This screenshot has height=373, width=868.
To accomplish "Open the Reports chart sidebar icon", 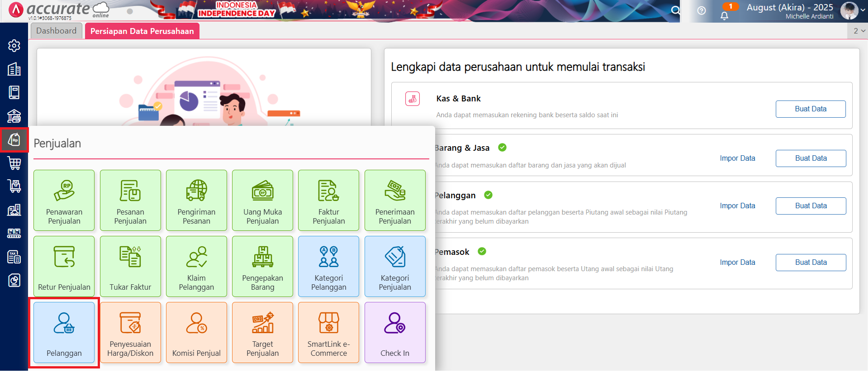I will click(14, 280).
